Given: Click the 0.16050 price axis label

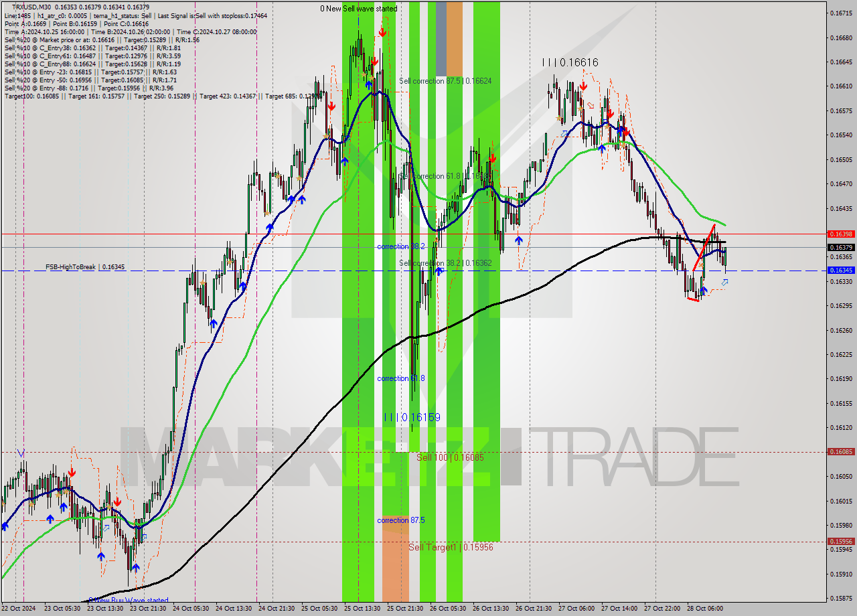Looking at the screenshot, I should [x=841, y=477].
